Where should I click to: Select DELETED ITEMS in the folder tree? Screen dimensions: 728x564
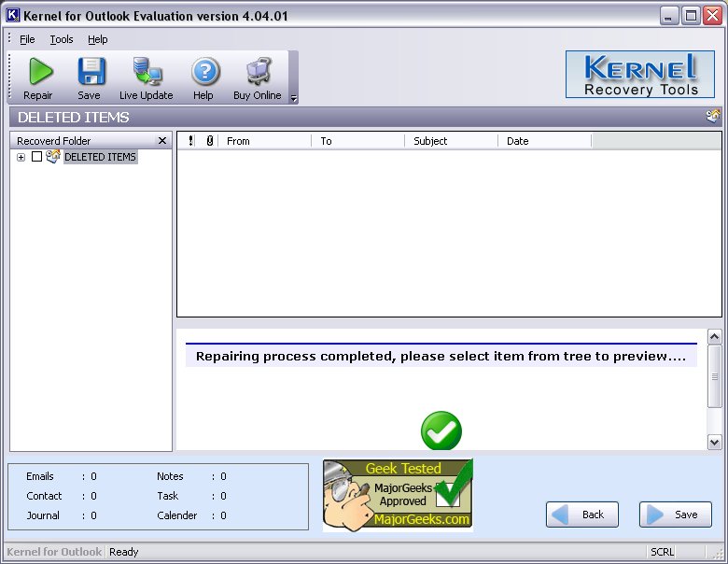pos(100,157)
